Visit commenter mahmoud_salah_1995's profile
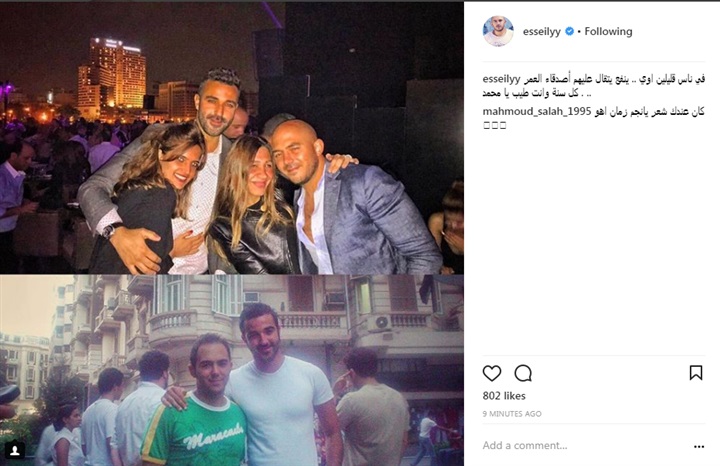Screen dimensions: 720x466 [x=537, y=112]
